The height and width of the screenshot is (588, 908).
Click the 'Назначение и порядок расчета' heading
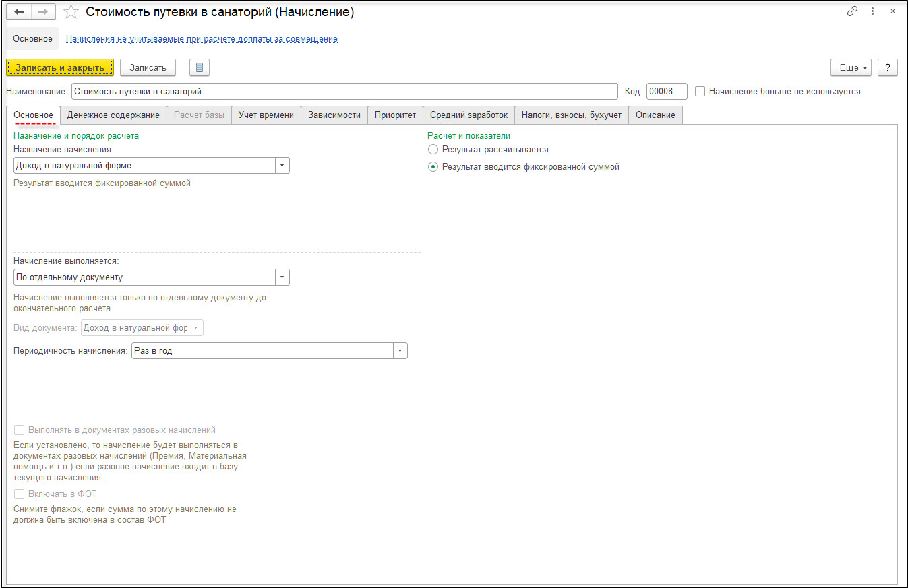click(76, 135)
